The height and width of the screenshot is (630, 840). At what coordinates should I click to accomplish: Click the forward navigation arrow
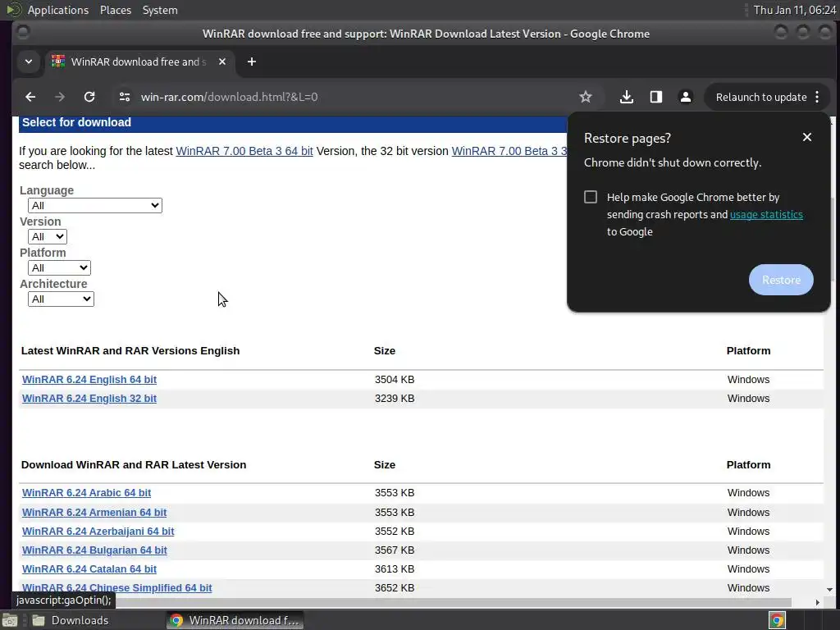click(x=59, y=97)
